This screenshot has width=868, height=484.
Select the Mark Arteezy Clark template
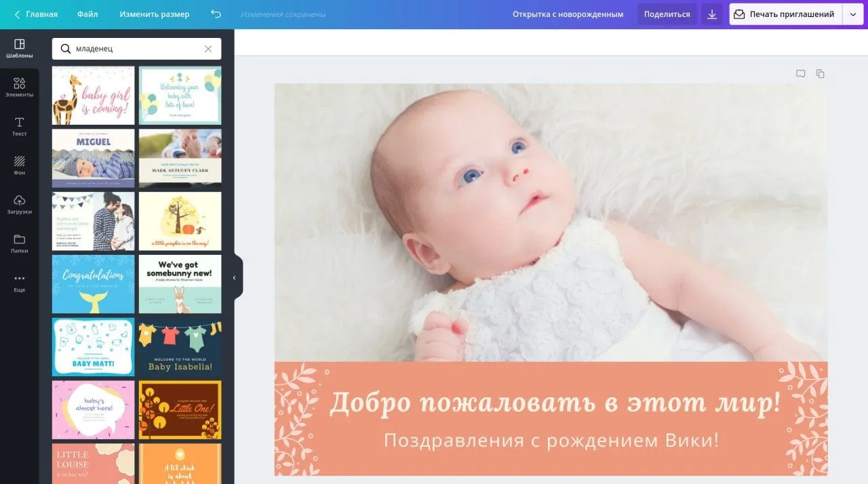coord(180,158)
